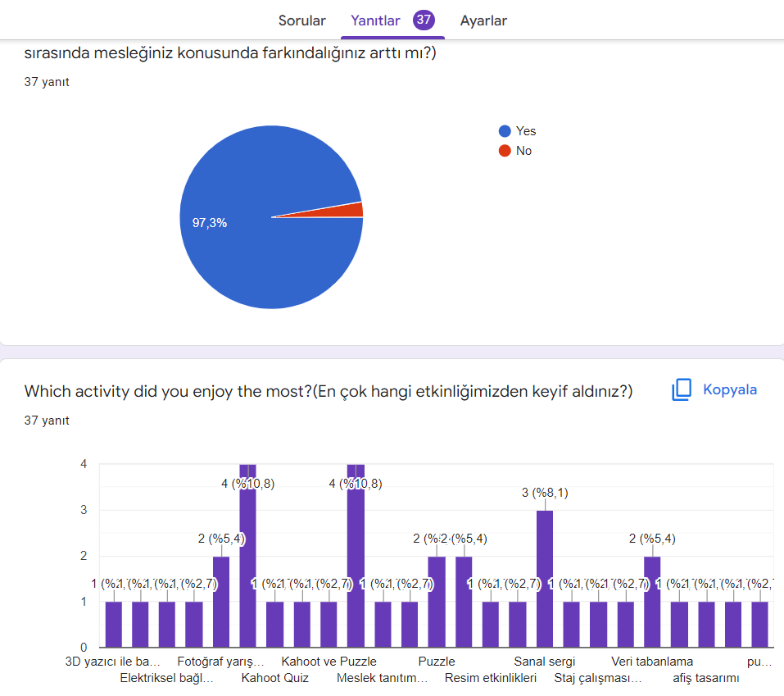Click the Kahoot Quiz axis label

274,678
